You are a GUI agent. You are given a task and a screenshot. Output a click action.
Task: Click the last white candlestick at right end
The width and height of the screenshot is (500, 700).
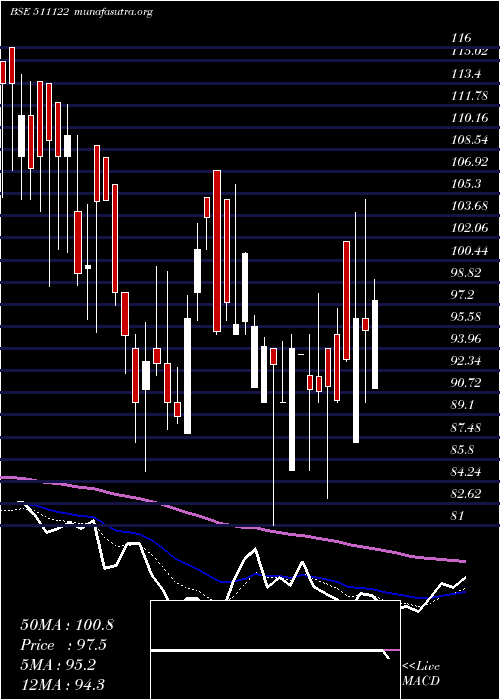[375, 344]
